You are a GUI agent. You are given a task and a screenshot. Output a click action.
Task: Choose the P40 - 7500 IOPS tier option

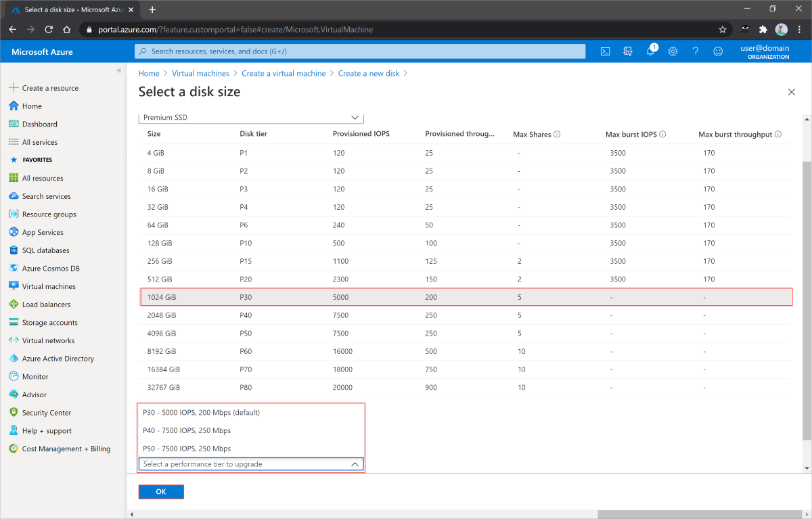(187, 430)
